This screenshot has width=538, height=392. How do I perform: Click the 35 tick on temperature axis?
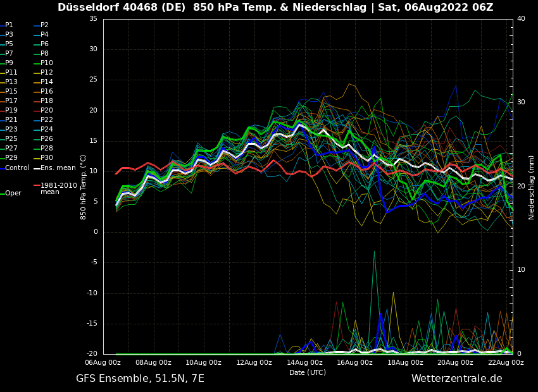point(93,19)
